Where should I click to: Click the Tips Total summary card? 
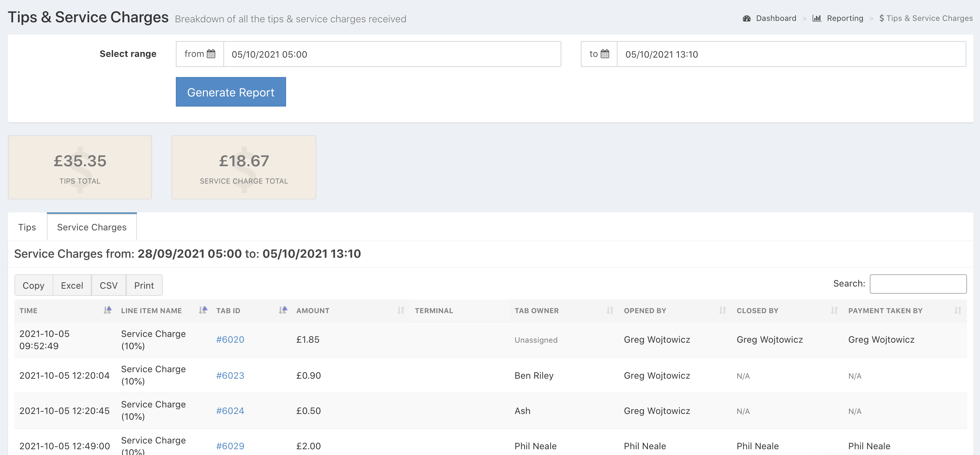point(80,167)
